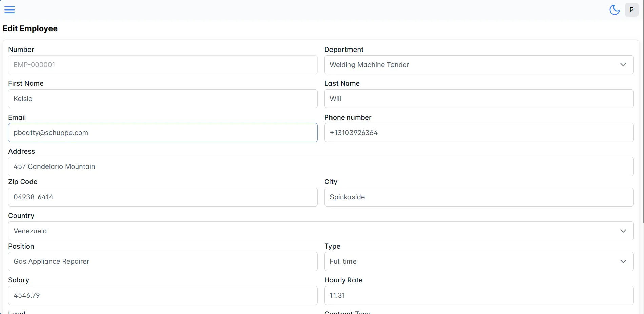Click the employee Number field

coord(163,65)
